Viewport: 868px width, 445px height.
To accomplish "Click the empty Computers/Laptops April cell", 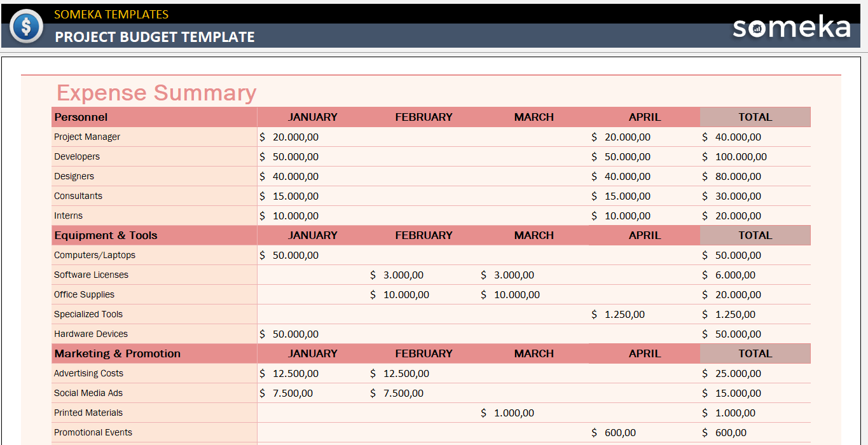I will [x=645, y=255].
